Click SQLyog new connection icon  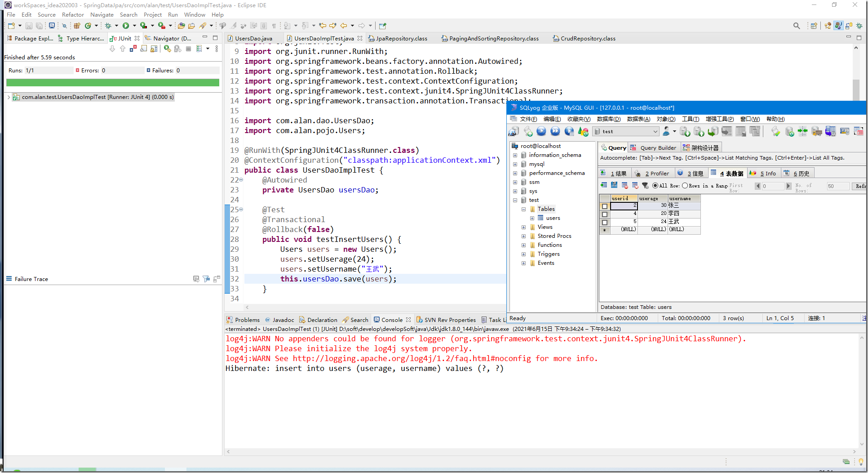[x=514, y=131]
